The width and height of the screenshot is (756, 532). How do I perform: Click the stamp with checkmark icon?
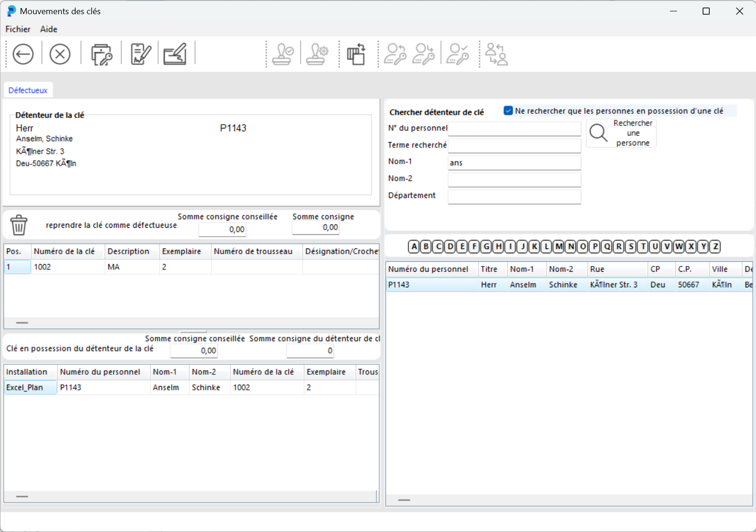(283, 54)
